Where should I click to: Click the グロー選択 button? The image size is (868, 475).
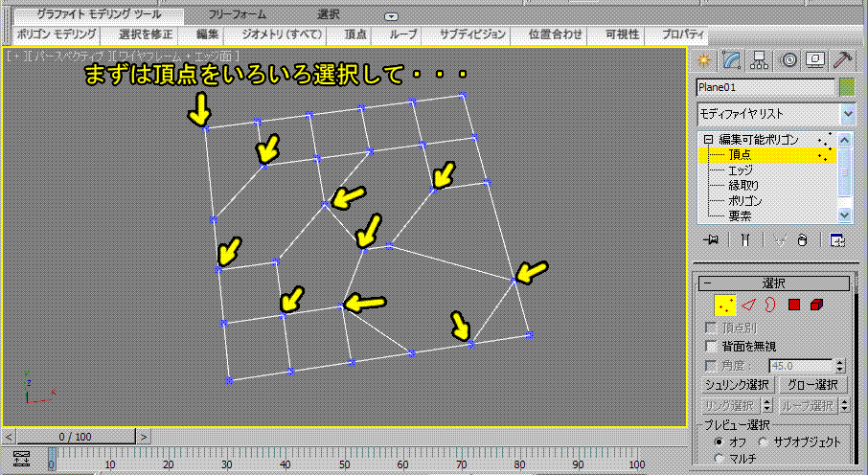click(x=812, y=385)
